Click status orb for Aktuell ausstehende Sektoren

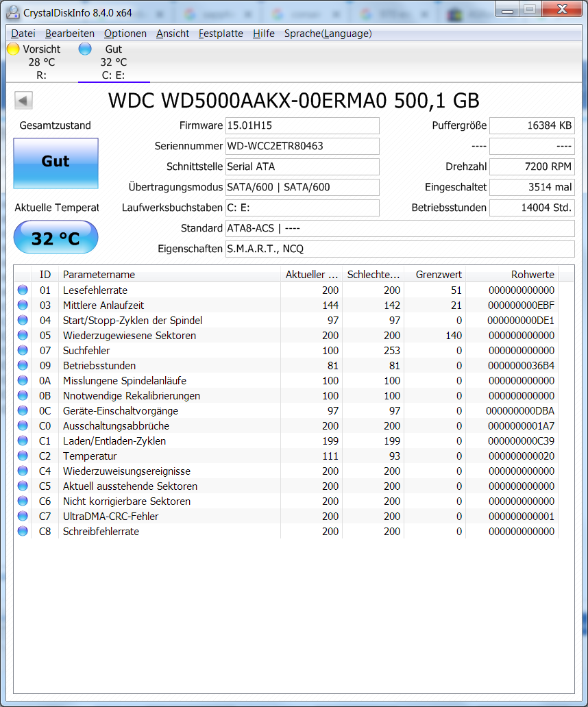23,486
